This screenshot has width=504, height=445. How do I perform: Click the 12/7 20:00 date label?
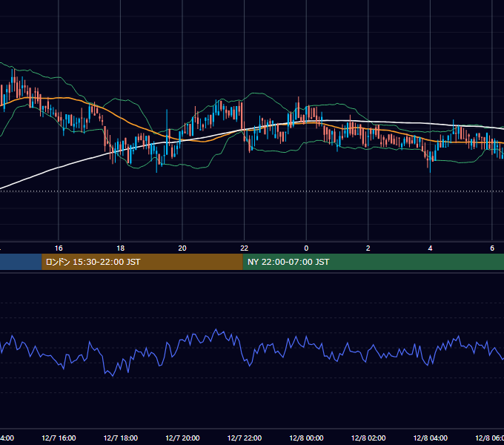[182, 438]
